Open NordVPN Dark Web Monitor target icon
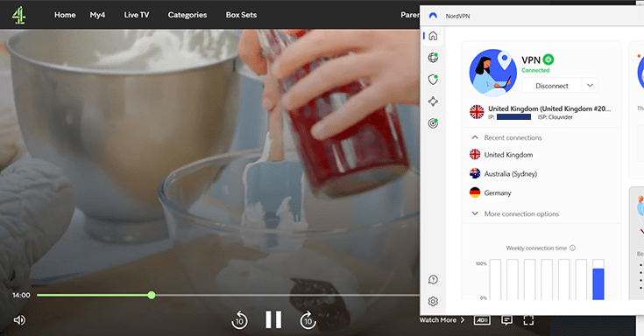Image resolution: width=644 pixels, height=336 pixels. (433, 122)
